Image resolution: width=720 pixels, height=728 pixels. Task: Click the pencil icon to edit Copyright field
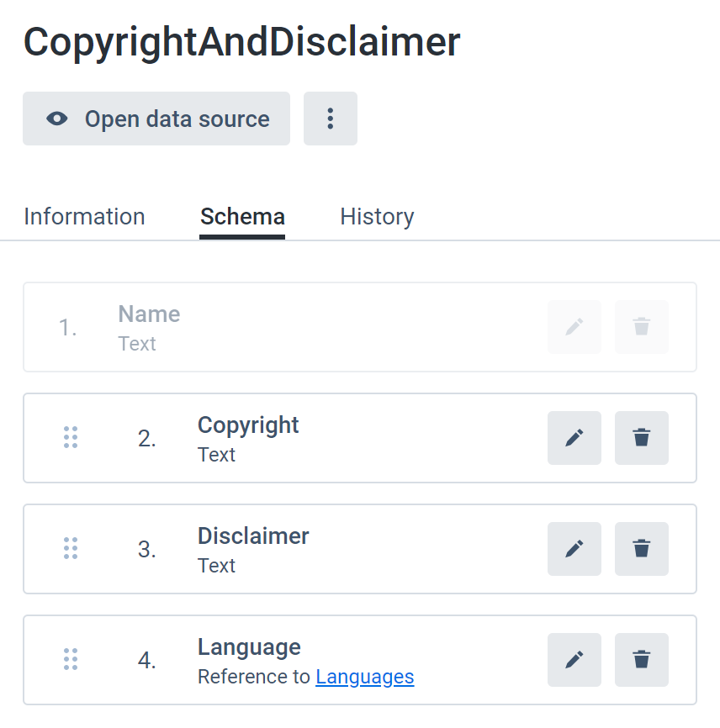pyautogui.click(x=574, y=438)
